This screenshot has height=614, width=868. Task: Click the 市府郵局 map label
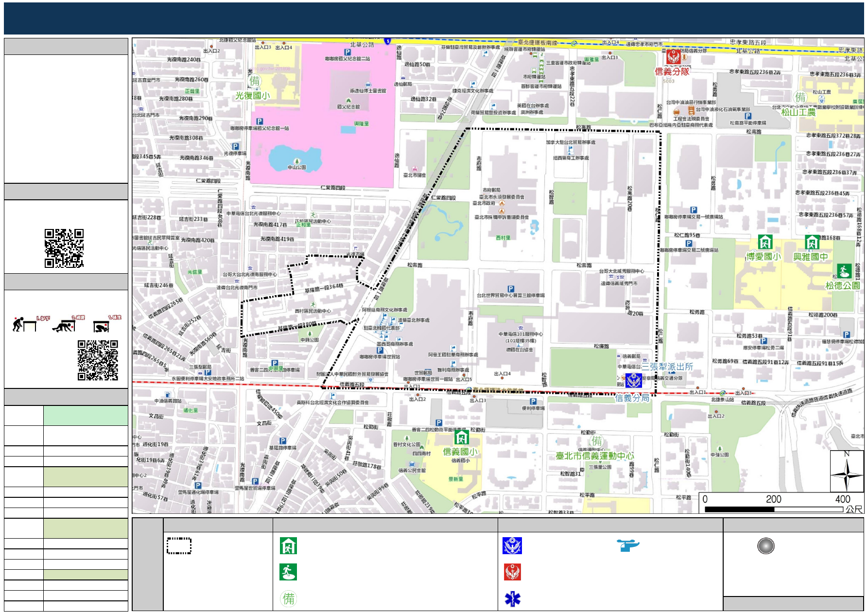[x=491, y=190]
